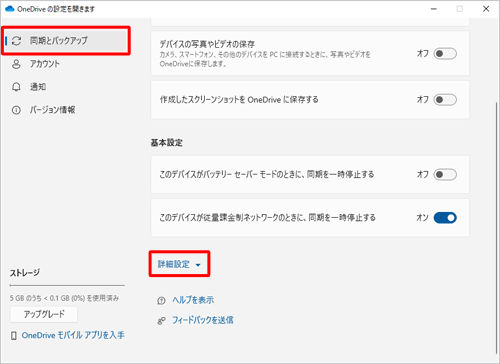Minimize the OneDrive settings window
The height and width of the screenshot is (364, 500).
click(x=434, y=9)
